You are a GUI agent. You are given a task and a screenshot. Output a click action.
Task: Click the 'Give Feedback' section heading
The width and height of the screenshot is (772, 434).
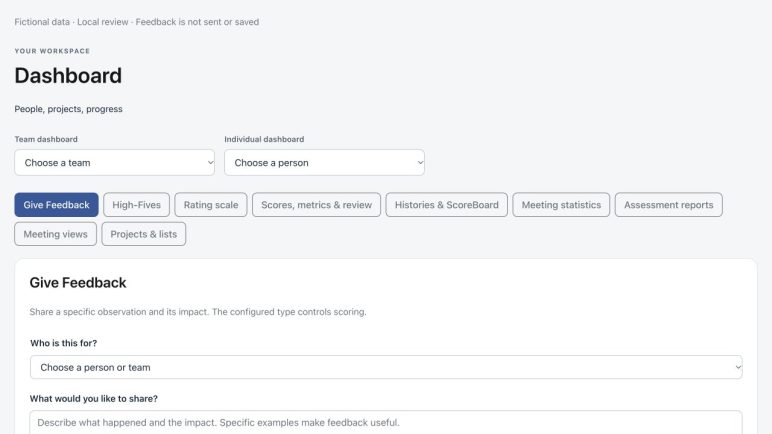[78, 283]
